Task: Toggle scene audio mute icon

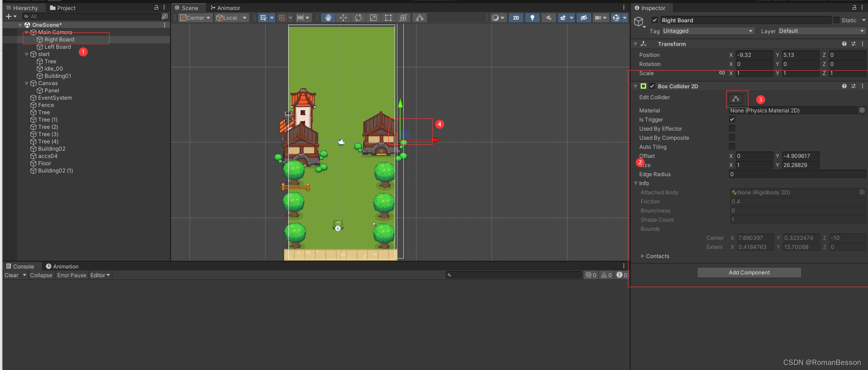Action: click(549, 18)
